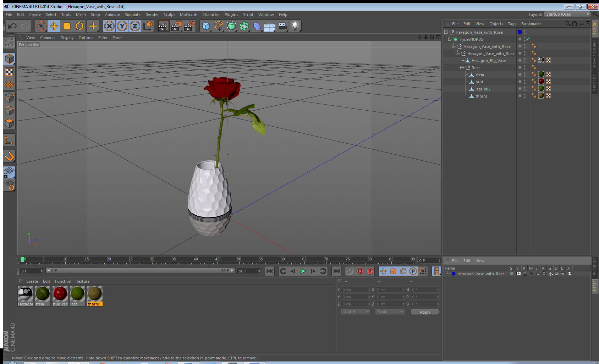Switch to Texture mode checker icon

pos(9,72)
